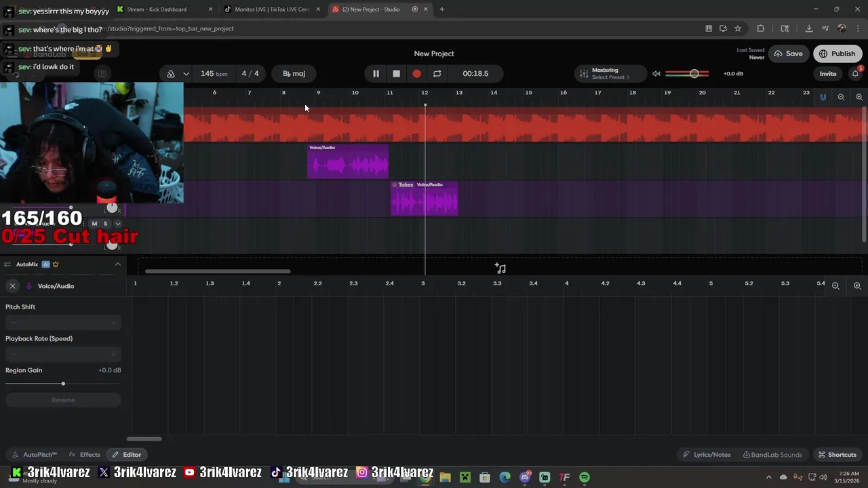Bookmark page with star icon
Image resolution: width=868 pixels, height=488 pixels.
coord(738,28)
